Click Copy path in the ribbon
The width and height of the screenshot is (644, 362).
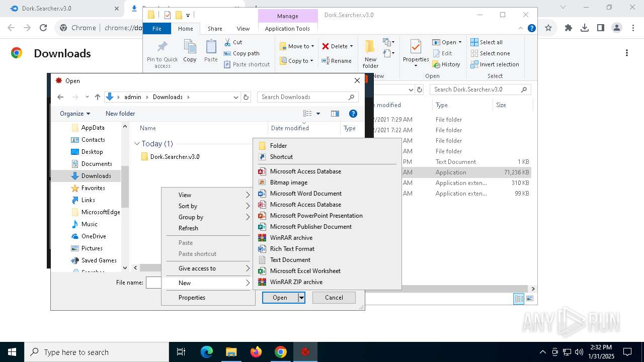(242, 53)
